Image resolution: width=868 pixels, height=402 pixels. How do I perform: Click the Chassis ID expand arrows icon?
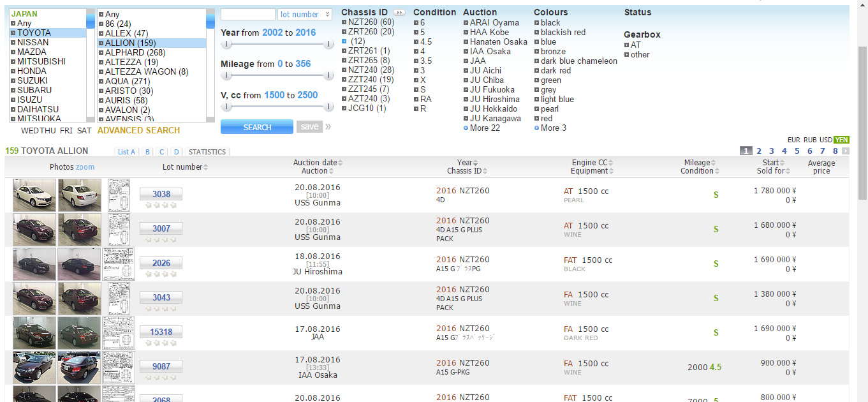[399, 13]
